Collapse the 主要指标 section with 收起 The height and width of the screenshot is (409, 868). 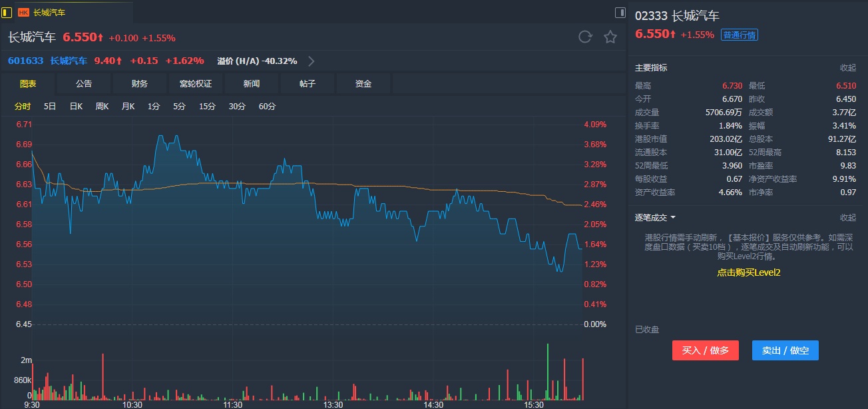(847, 68)
